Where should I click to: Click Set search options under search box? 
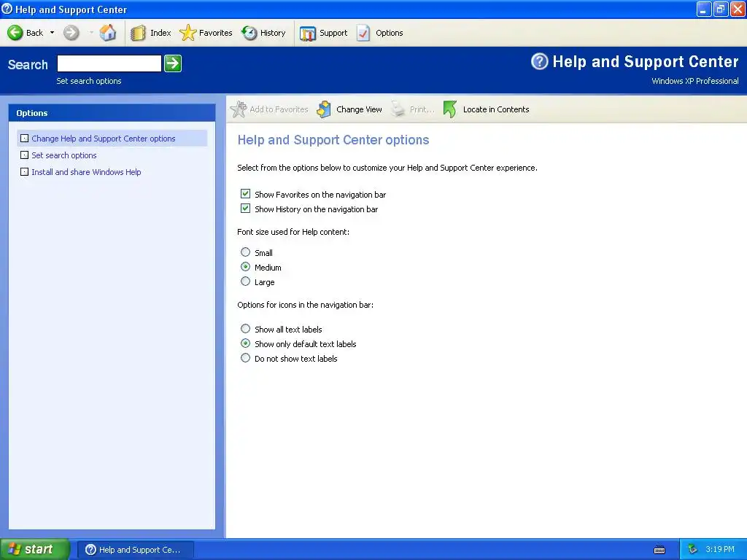[88, 81]
